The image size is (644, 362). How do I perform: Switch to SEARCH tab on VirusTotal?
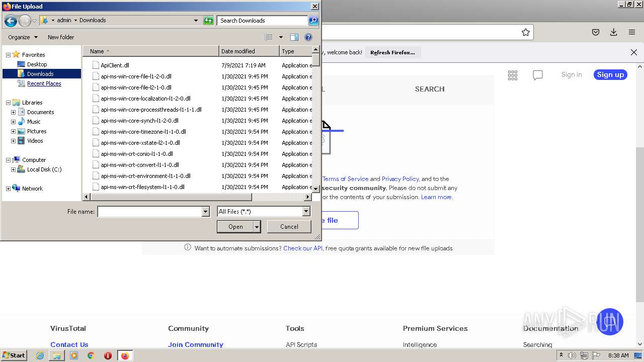(430, 89)
